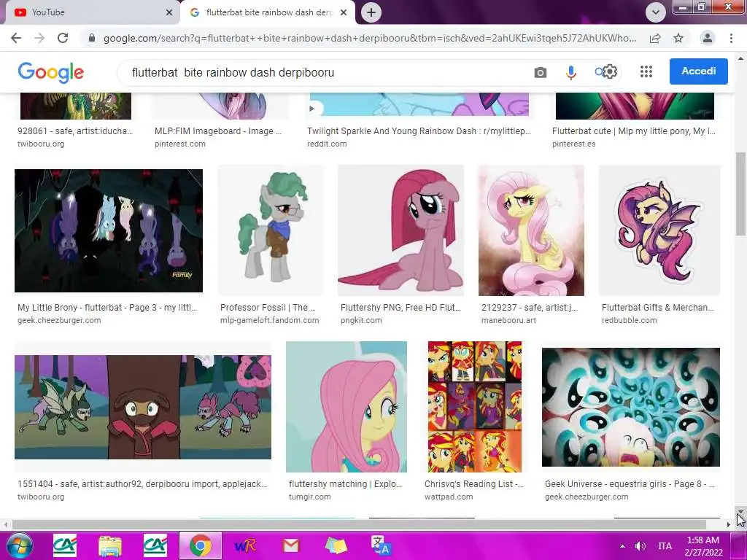747x560 pixels.
Task: Open the Gmail envelope taskbar icon
Action: coord(290,545)
